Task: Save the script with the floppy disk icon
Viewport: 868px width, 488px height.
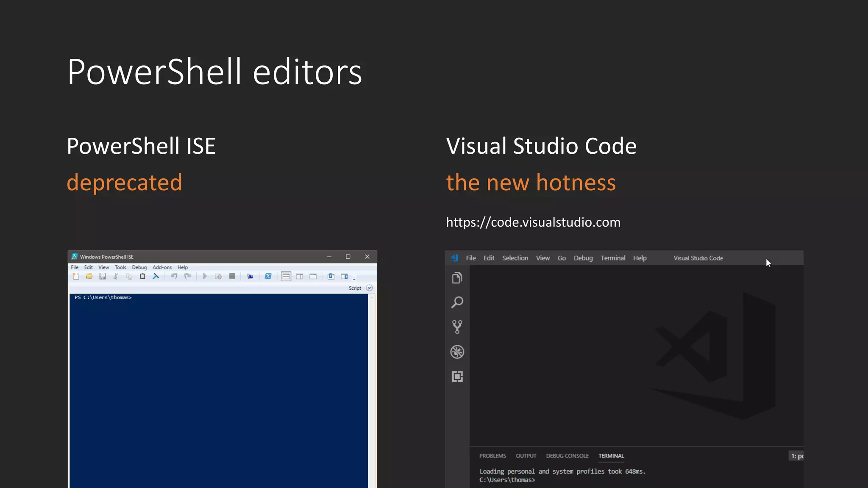Action: click(103, 277)
